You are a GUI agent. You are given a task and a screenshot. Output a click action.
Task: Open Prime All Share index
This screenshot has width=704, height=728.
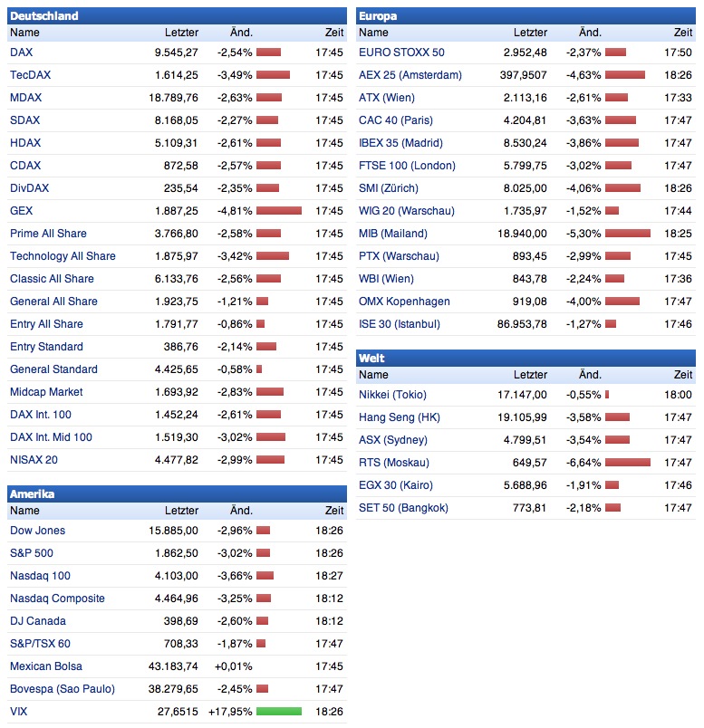[x=48, y=234]
